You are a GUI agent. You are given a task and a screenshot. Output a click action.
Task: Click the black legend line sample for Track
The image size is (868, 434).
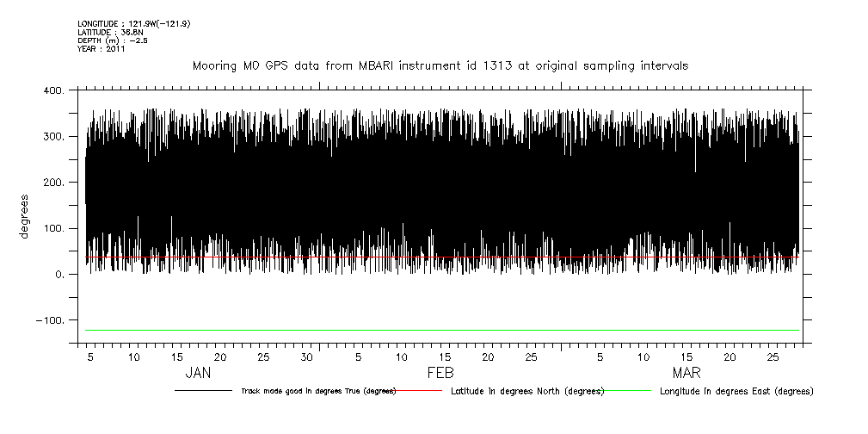[203, 391]
